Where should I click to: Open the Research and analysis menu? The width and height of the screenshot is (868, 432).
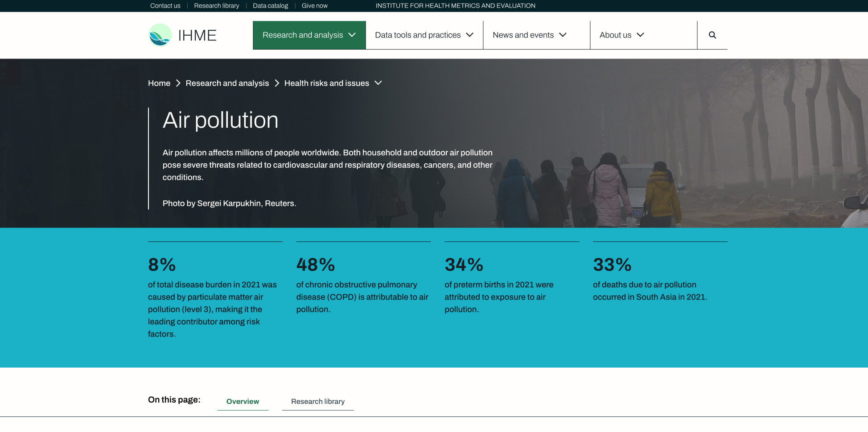[x=309, y=35]
